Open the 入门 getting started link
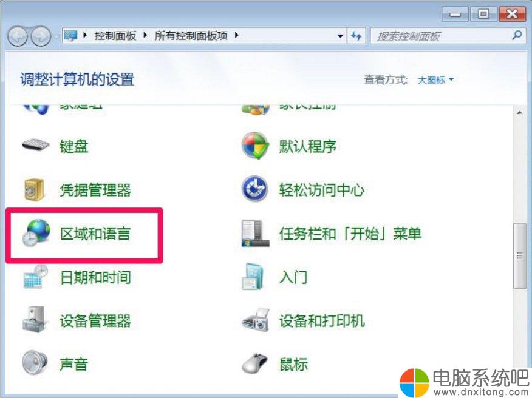The height and width of the screenshot is (398, 532). 293,277
